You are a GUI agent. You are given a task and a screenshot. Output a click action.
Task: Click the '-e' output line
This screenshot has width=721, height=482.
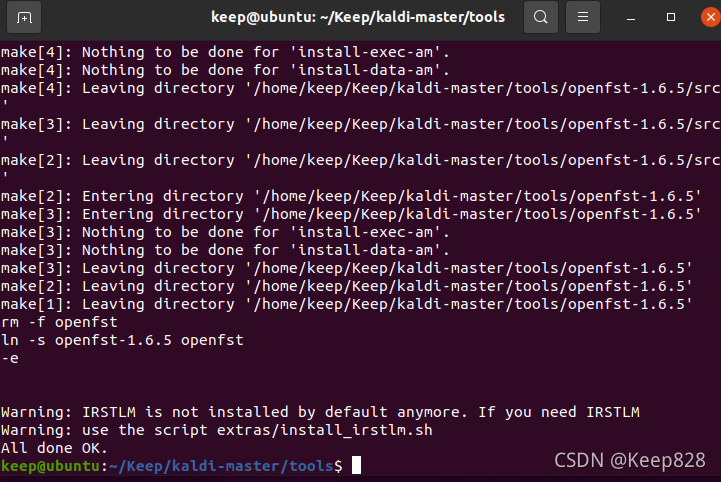click(10, 358)
